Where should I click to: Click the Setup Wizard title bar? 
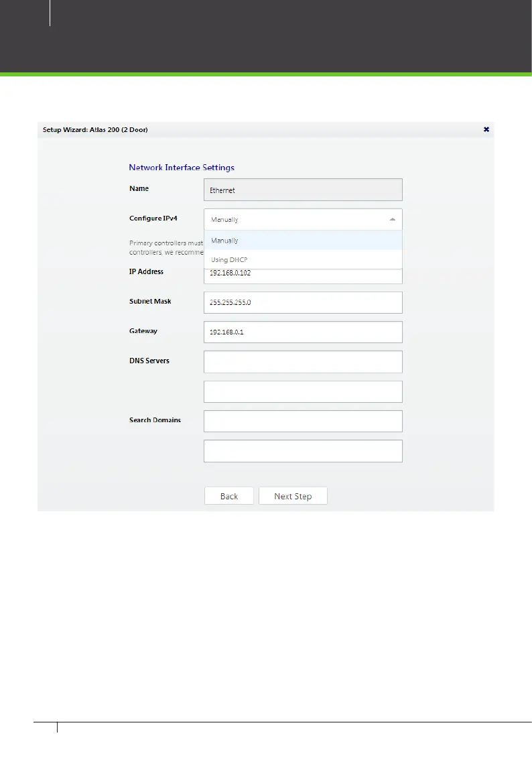click(265, 129)
